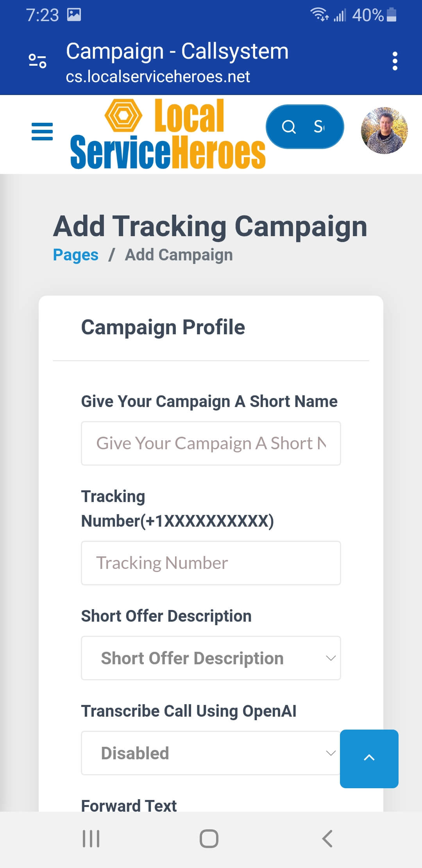Tap the magnifier search icon
Viewport: 422px width, 868px height.
click(x=289, y=127)
